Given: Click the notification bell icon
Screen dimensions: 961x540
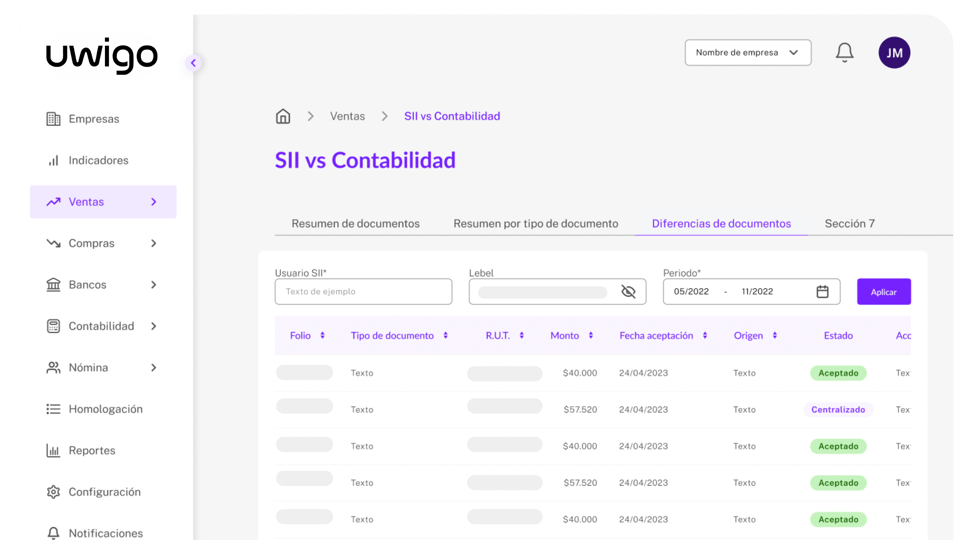Looking at the screenshot, I should click(x=844, y=52).
